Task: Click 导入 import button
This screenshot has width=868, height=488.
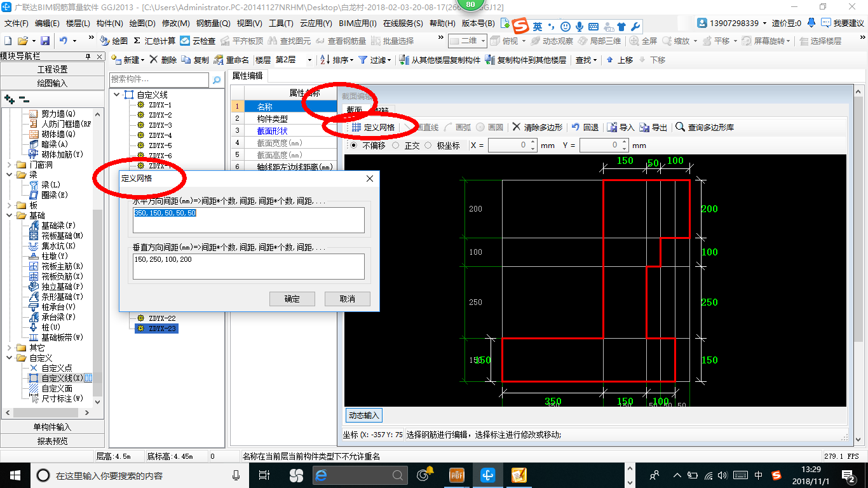Action: [621, 127]
